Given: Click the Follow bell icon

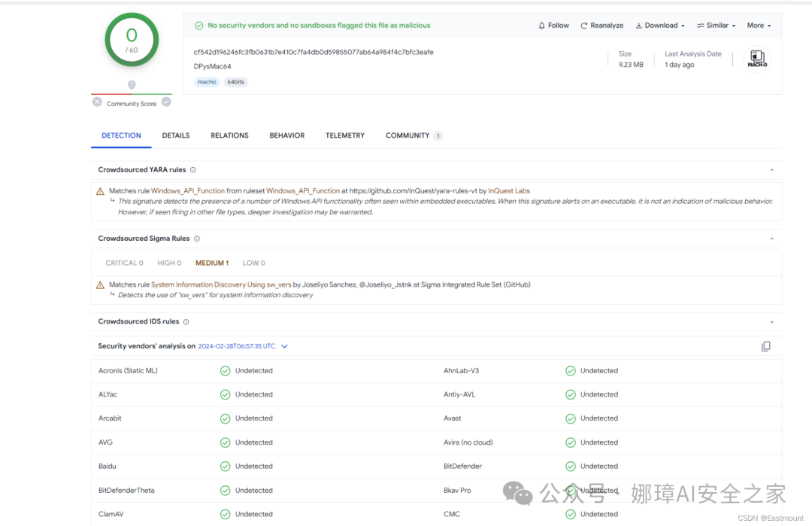Looking at the screenshot, I should click(x=541, y=26).
